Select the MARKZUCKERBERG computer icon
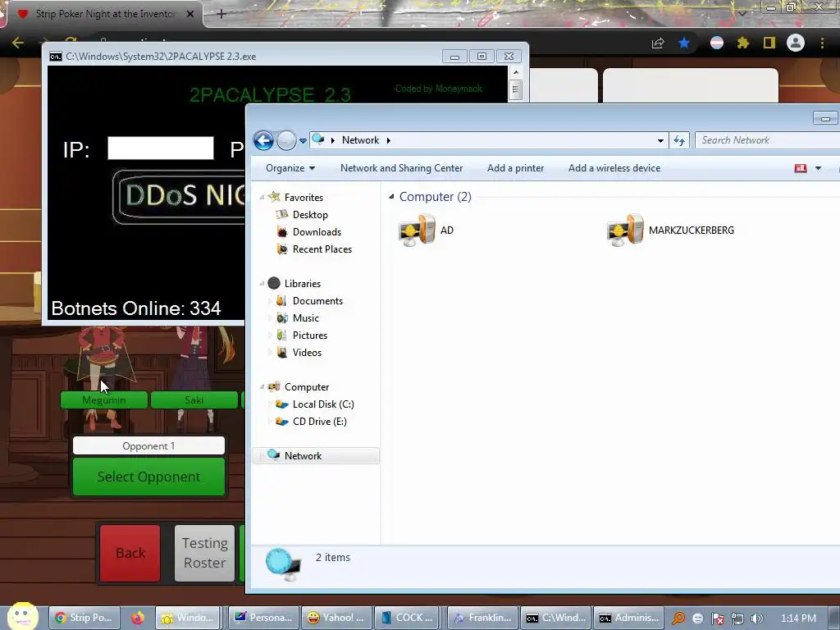This screenshot has width=840, height=630. point(625,230)
